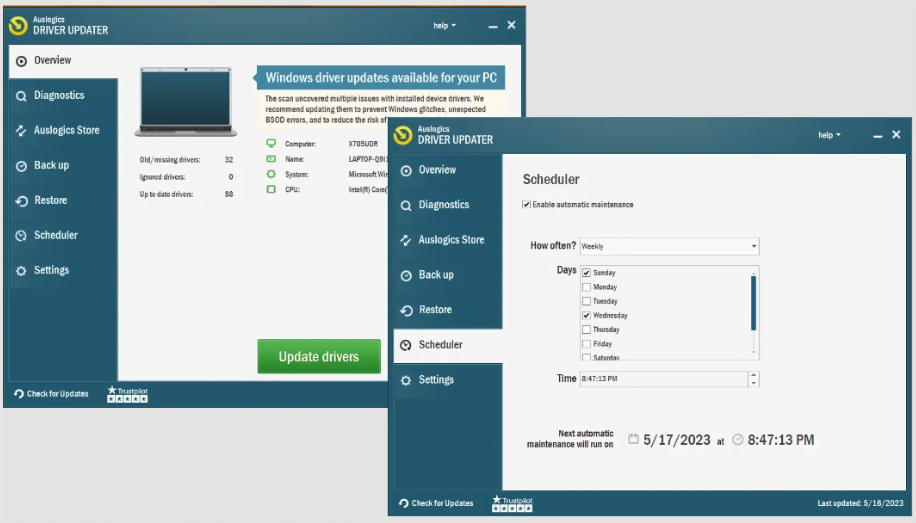Click Scheduler clock icon in back window sidebar
This screenshot has height=523, width=916.
(x=21, y=235)
